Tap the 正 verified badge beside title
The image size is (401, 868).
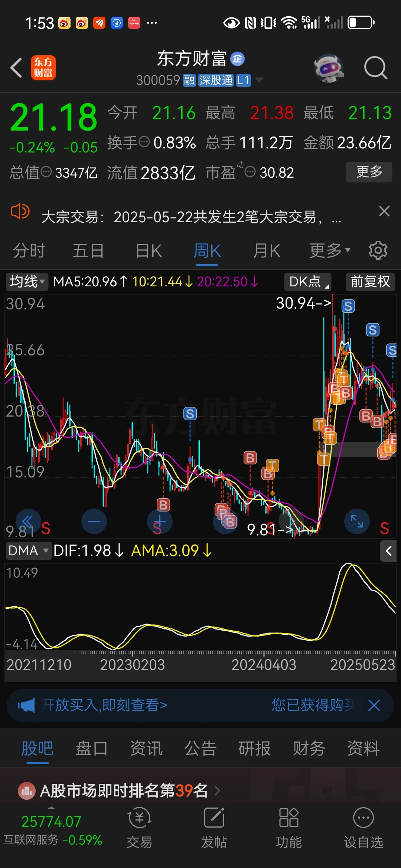(238, 59)
